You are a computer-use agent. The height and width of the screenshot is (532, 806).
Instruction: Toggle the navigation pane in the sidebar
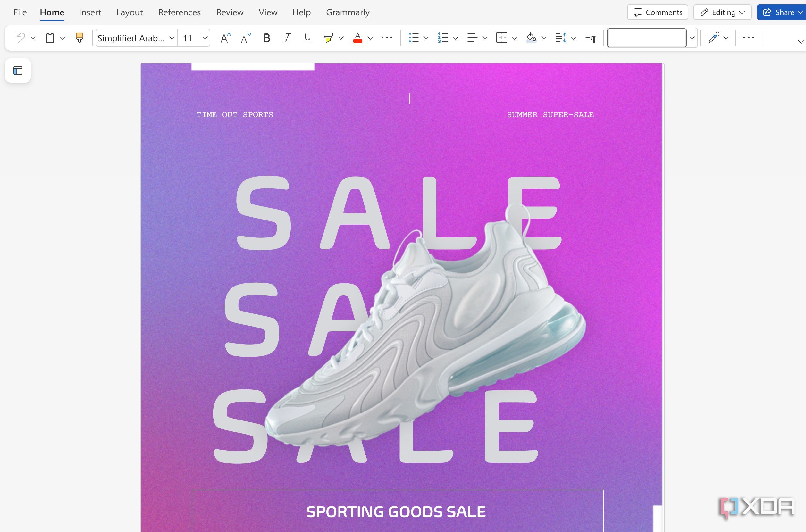pyautogui.click(x=18, y=71)
